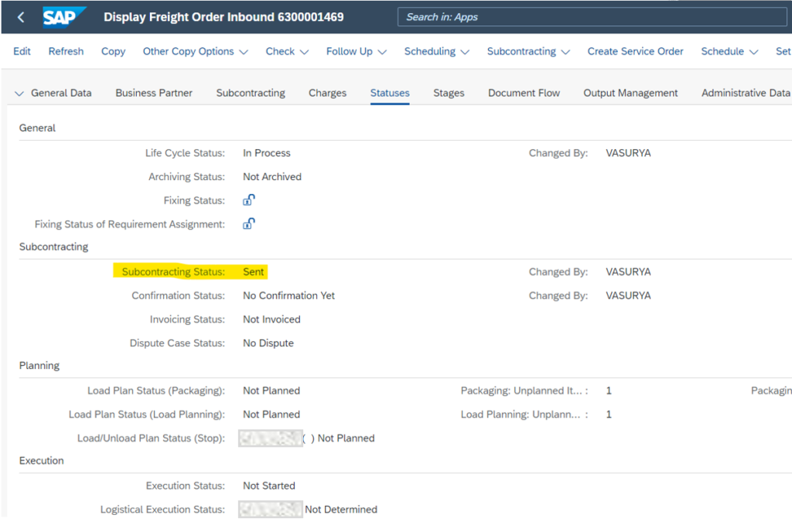Click the Requirement Assignment fixing padlock icon
Viewport: 792px width, 532px height.
(248, 224)
